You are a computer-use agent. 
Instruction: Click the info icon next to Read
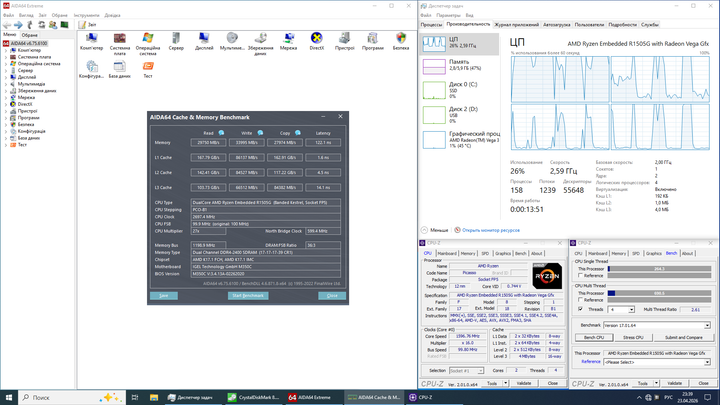[x=221, y=133]
